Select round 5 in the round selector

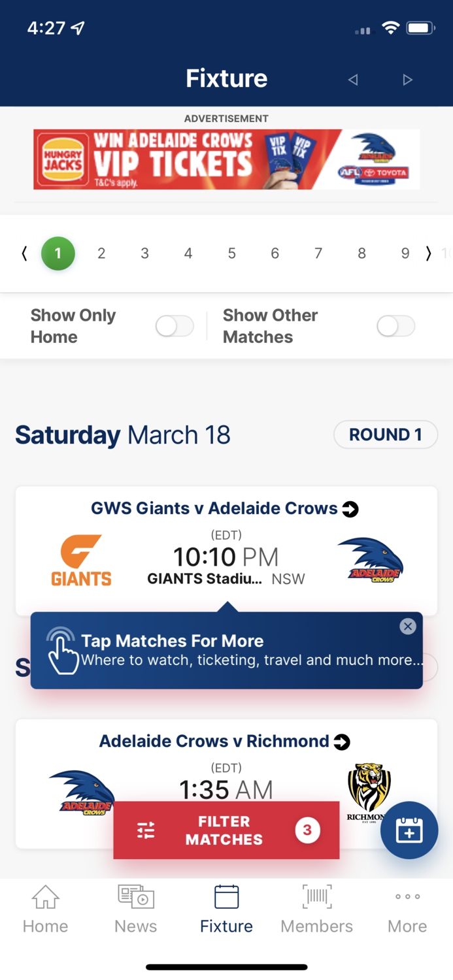coord(231,253)
